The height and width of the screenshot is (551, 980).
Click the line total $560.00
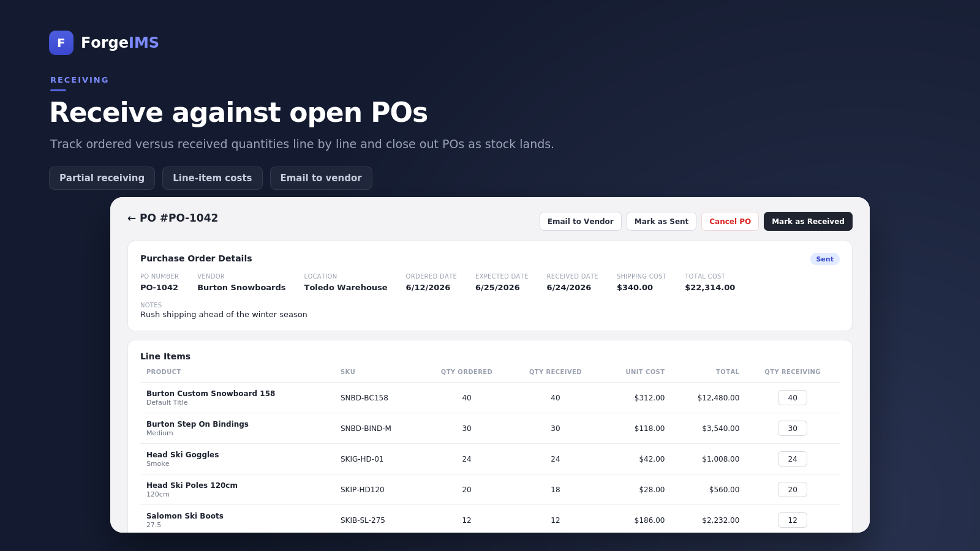pyautogui.click(x=724, y=490)
